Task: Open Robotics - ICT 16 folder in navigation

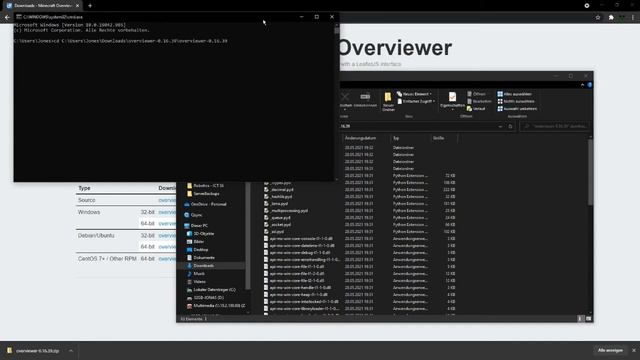Action: tap(206, 186)
